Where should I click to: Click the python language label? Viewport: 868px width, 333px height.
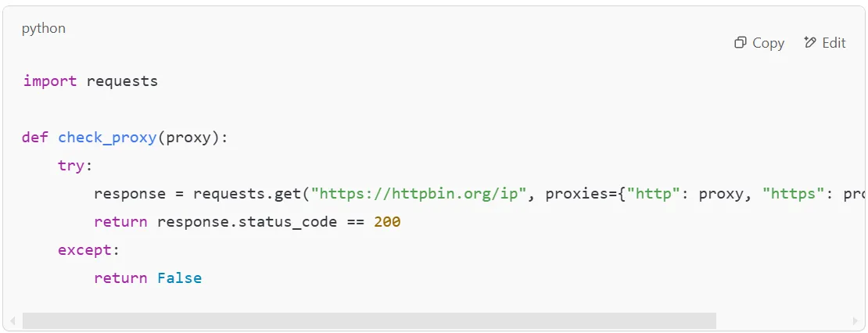point(44,28)
